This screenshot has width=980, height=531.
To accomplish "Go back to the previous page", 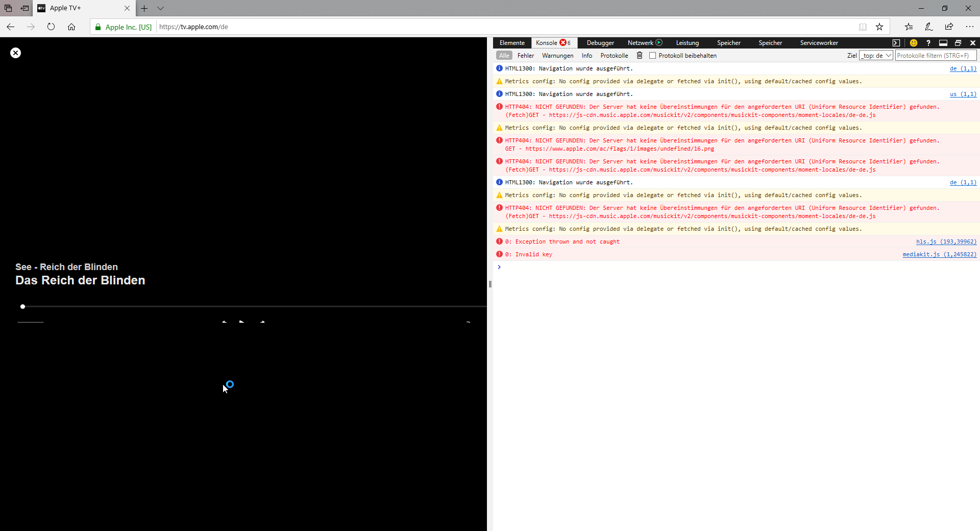I will tap(11, 27).
